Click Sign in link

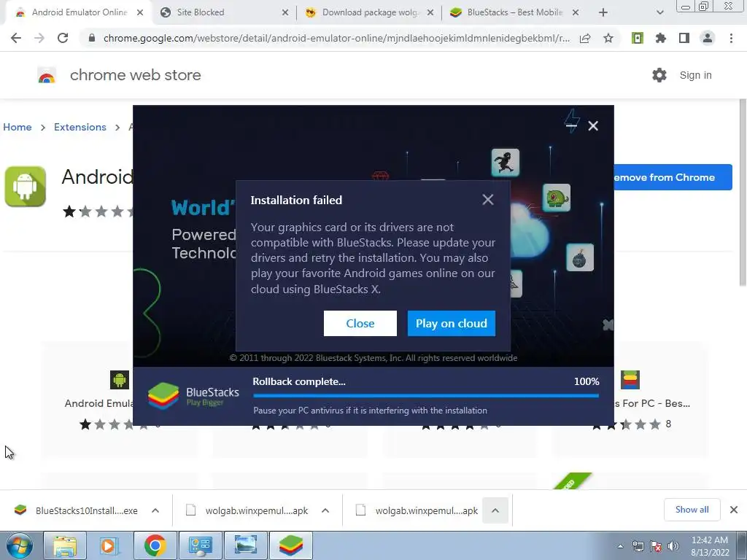pos(695,75)
